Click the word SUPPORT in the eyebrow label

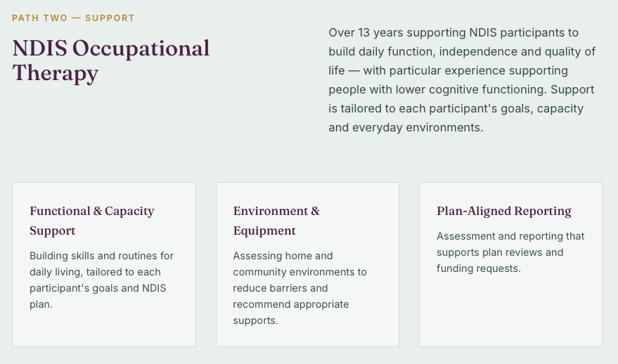(110, 18)
